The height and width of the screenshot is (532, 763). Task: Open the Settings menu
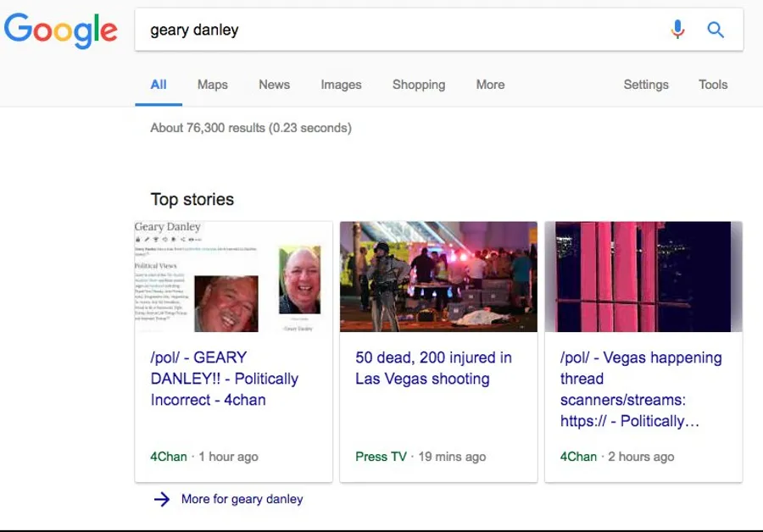coord(646,85)
